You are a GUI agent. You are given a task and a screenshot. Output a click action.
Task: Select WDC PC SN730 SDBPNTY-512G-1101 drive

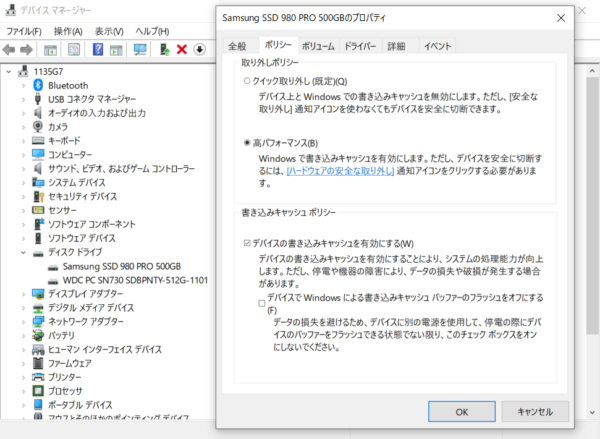point(135,280)
